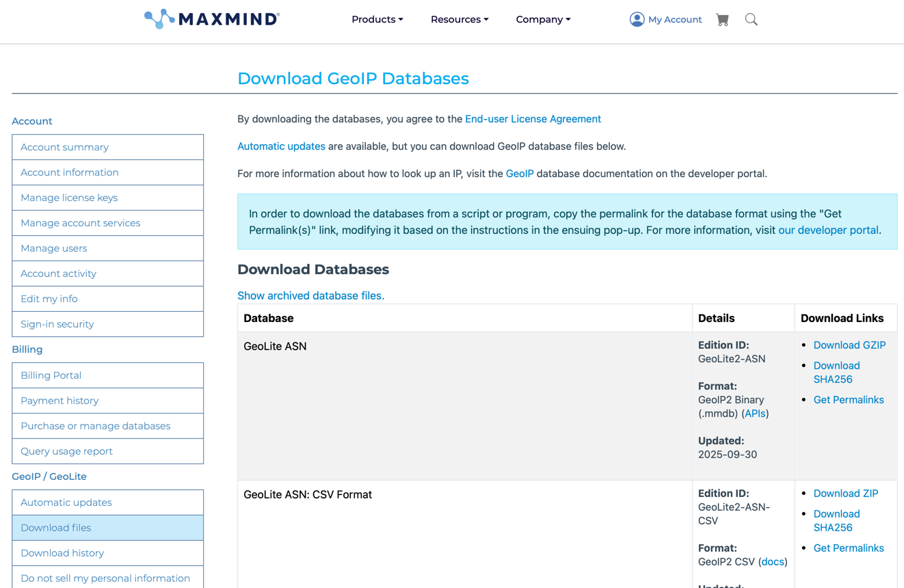Image resolution: width=904 pixels, height=588 pixels.
Task: Click the Billing section heading
Action: point(27,349)
